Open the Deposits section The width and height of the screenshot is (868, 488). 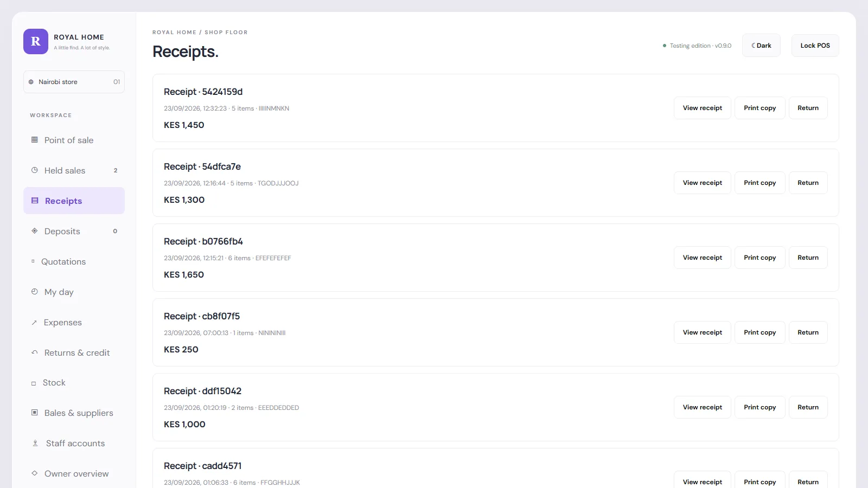click(x=74, y=231)
